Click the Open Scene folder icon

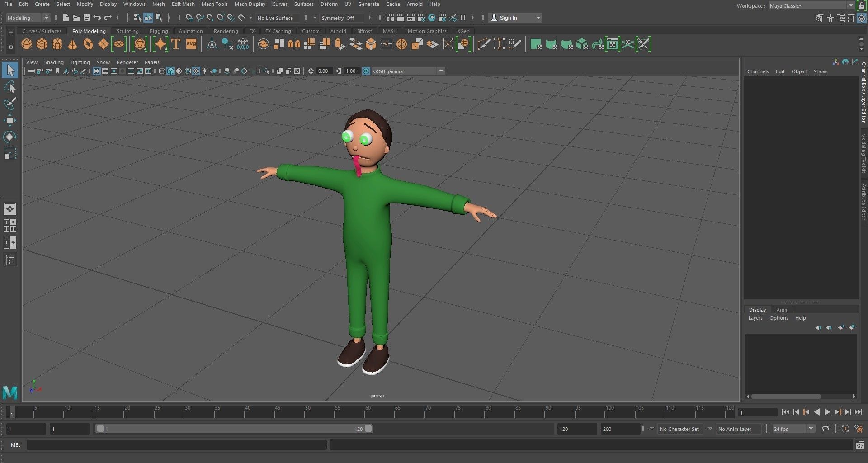[76, 18]
